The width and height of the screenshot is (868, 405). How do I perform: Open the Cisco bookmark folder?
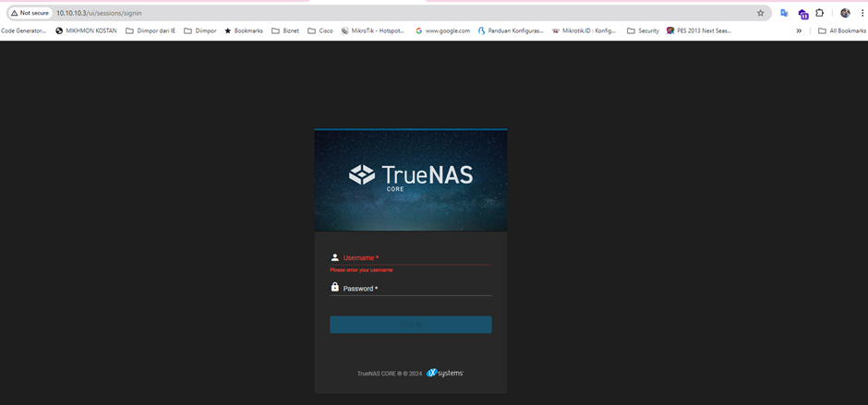click(x=320, y=30)
